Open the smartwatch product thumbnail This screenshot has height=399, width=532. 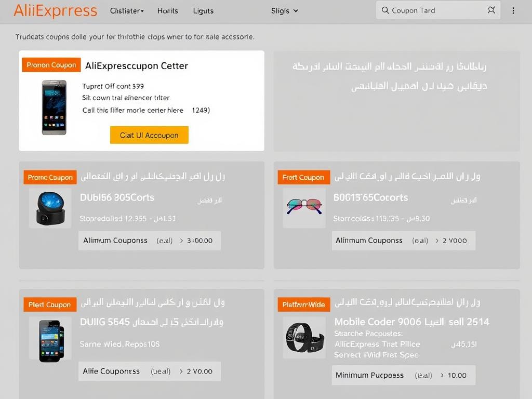pyautogui.click(x=304, y=338)
